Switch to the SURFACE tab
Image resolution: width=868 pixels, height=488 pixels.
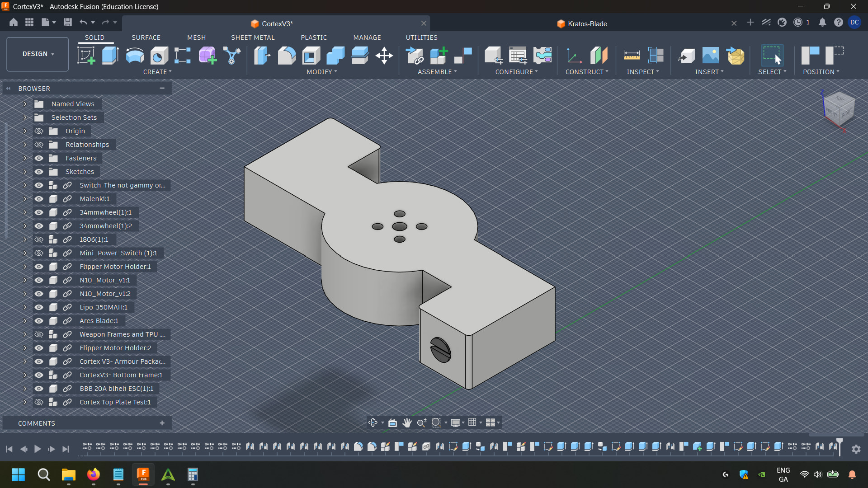[146, 38]
